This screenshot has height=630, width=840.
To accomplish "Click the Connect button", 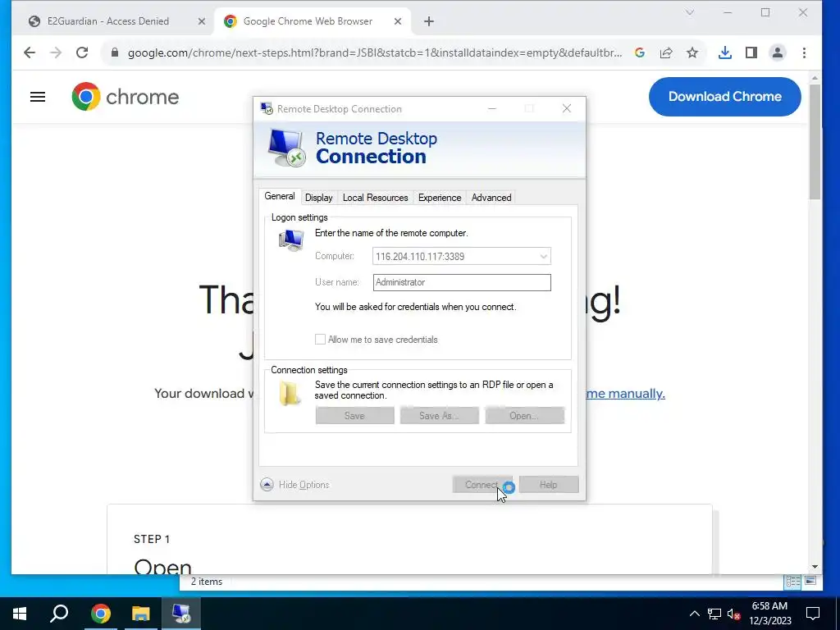I will tap(482, 484).
